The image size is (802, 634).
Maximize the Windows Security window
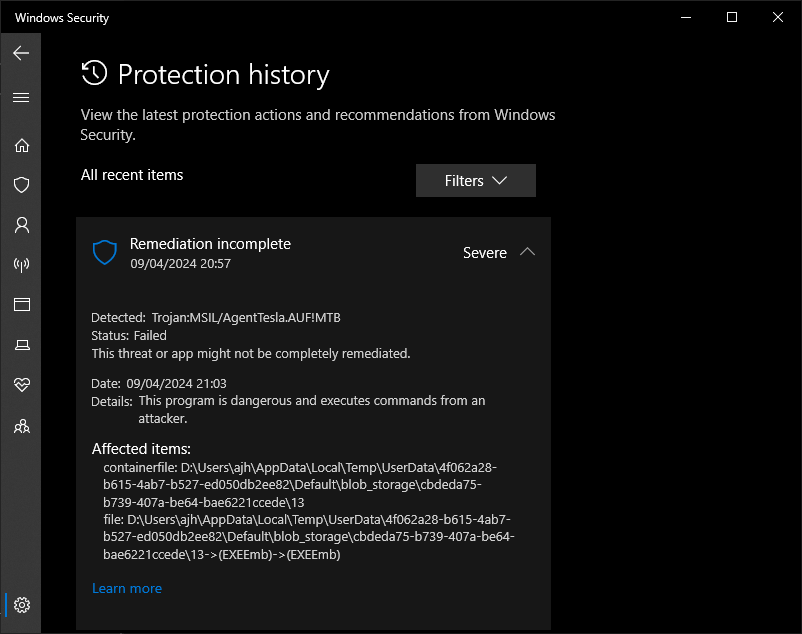click(x=732, y=17)
